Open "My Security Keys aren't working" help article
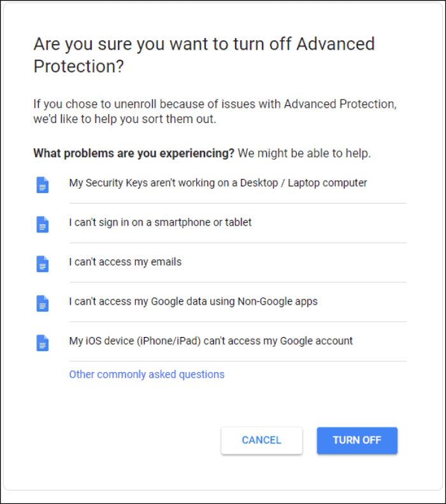The image size is (446, 504). click(x=218, y=183)
